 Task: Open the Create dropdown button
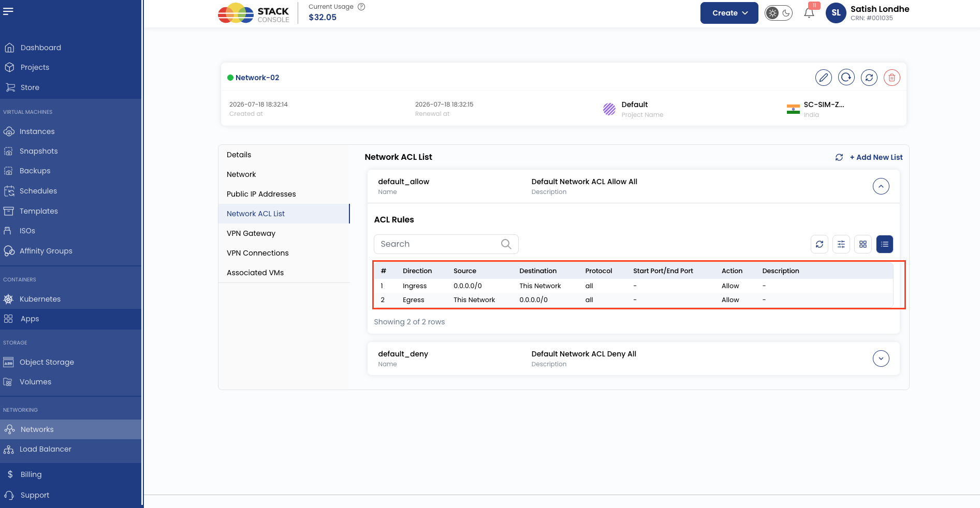coord(729,13)
